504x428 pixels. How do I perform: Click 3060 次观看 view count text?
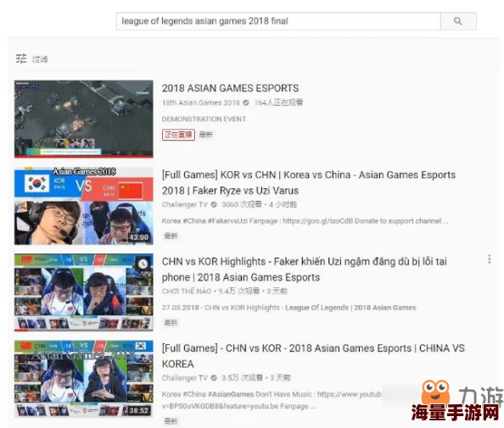(x=242, y=204)
